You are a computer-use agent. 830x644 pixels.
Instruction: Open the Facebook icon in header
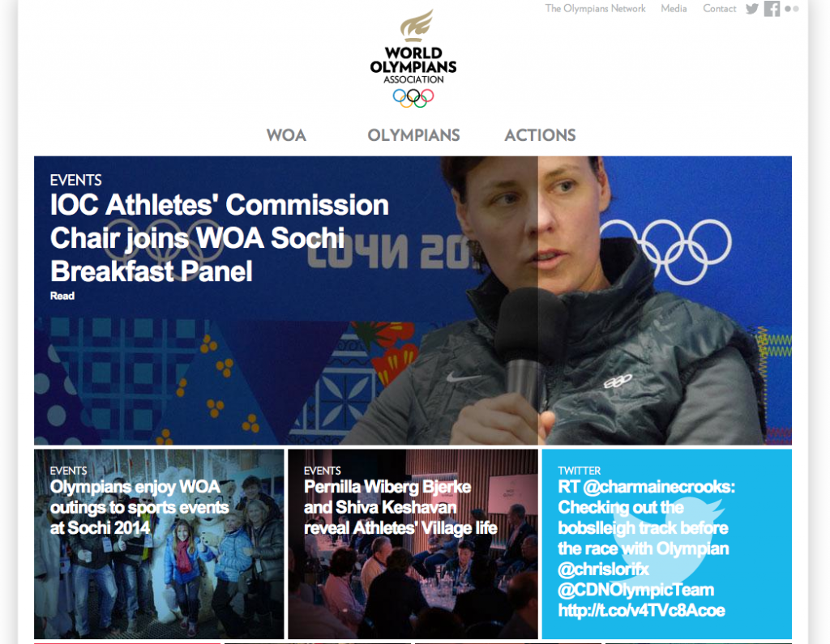tap(772, 9)
